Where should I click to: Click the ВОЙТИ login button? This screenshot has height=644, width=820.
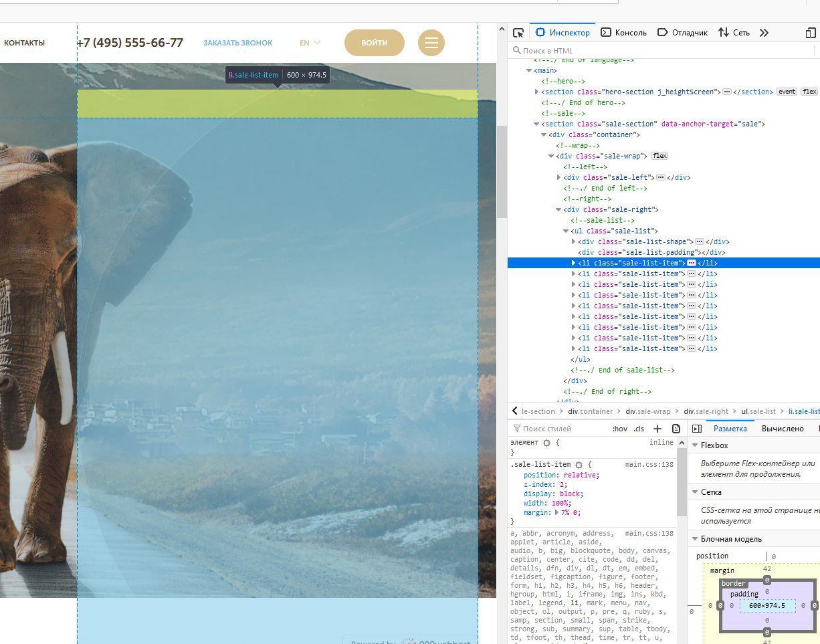pyautogui.click(x=375, y=43)
